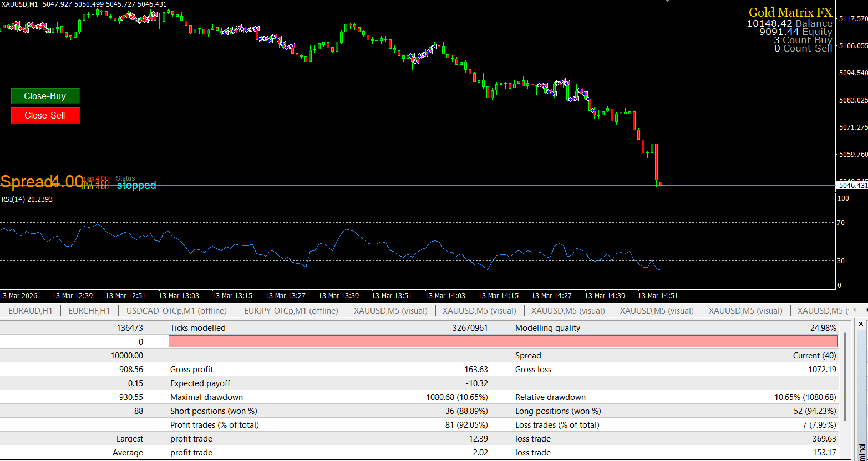The image size is (868, 461).
Task: Click the chart shift triangle marker at top
Action: (667, 2)
